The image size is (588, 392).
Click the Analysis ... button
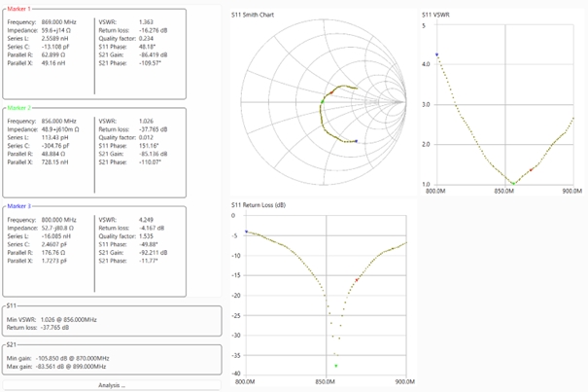[112, 385]
